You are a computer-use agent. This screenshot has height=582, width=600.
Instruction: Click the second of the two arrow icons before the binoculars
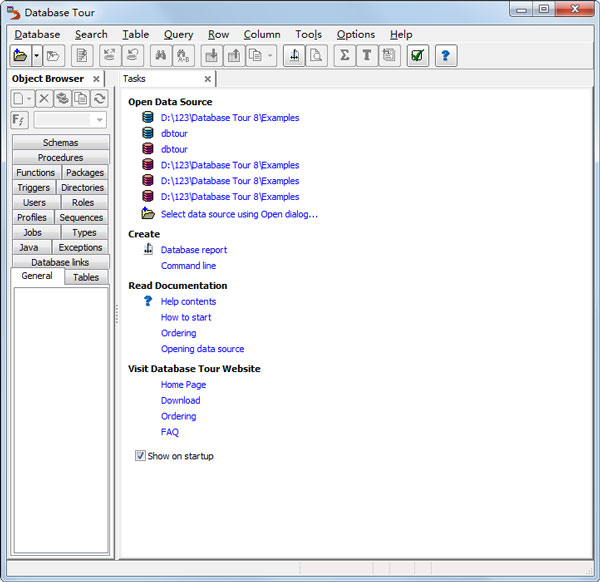[x=132, y=56]
